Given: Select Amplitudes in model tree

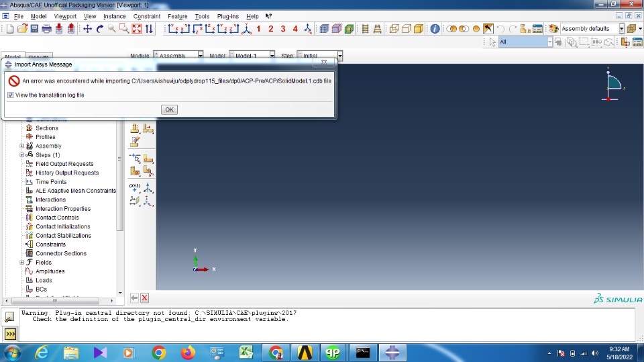Looking at the screenshot, I should click(50, 271).
